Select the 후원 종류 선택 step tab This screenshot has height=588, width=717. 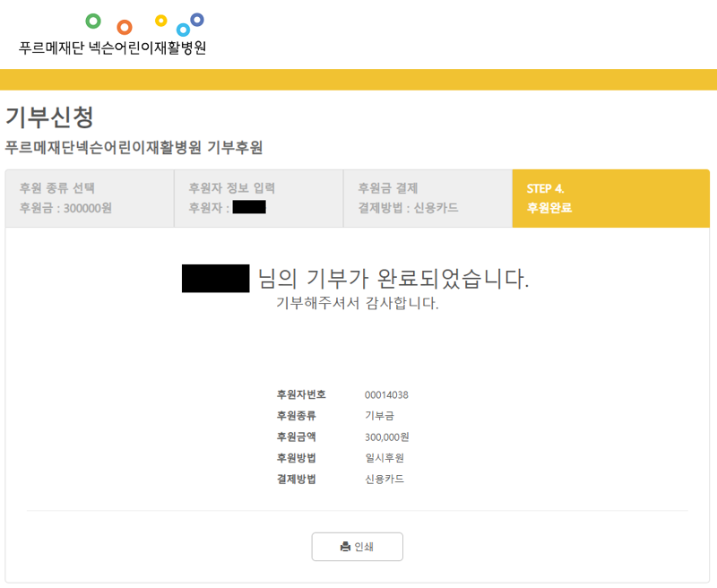tap(90, 198)
